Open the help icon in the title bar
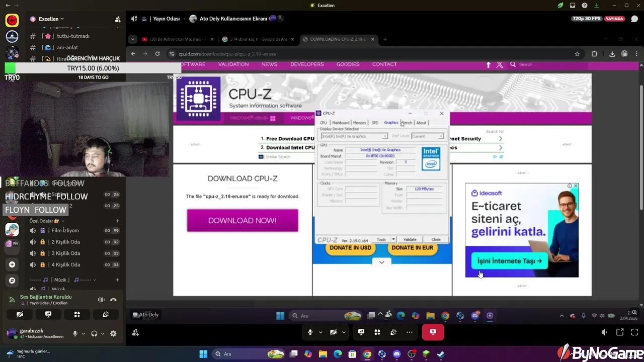644x362 pixels. [x=585, y=6]
